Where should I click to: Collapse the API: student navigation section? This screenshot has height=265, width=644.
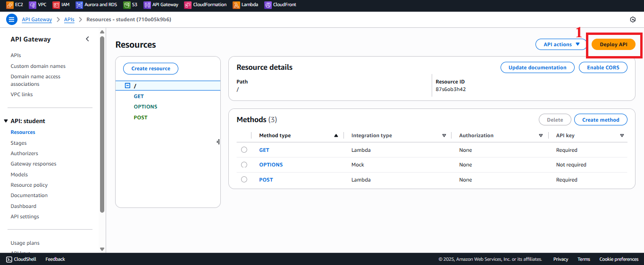(6, 121)
